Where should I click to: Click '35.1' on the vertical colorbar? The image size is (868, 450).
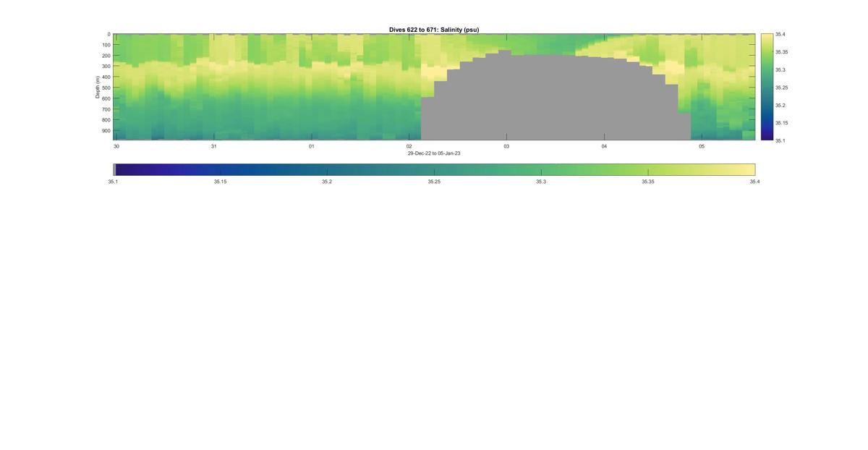pos(780,140)
